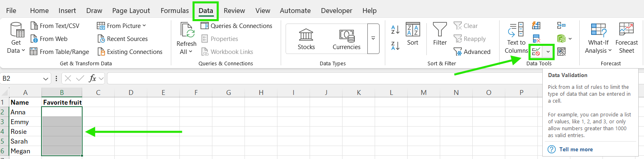Select row 4 header
Viewport: 644px width, 159px height.
click(x=4, y=131)
